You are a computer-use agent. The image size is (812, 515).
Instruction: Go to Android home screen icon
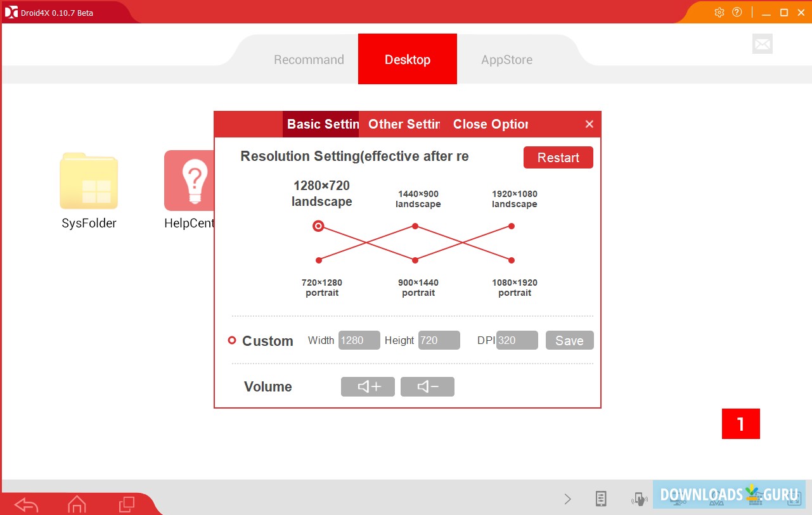[x=77, y=504]
